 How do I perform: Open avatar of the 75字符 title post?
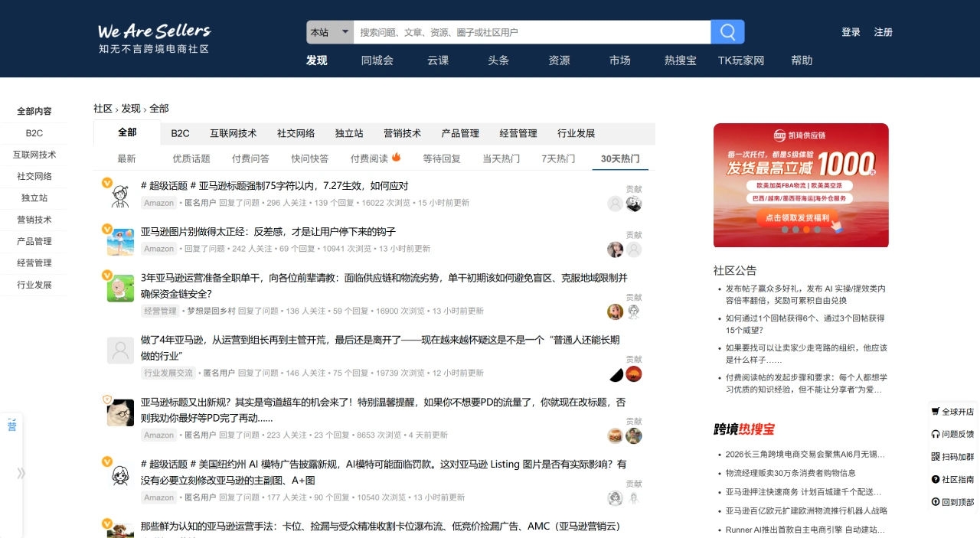click(120, 195)
